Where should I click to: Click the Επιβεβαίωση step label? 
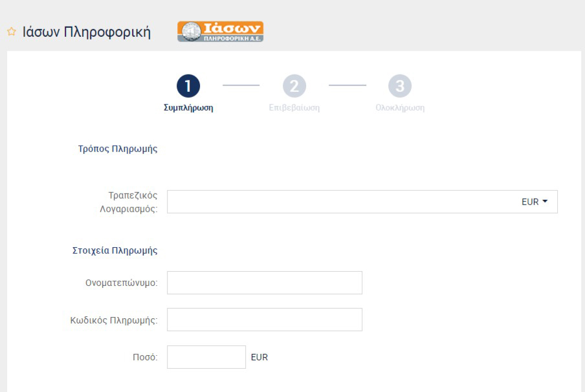pos(294,108)
